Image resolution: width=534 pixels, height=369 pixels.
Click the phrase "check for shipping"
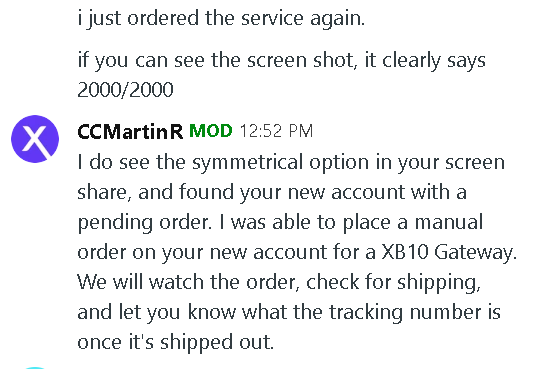coord(391,283)
